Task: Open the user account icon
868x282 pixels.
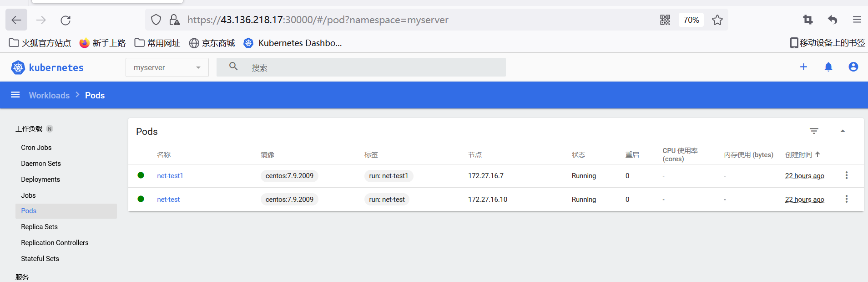Action: tap(853, 67)
